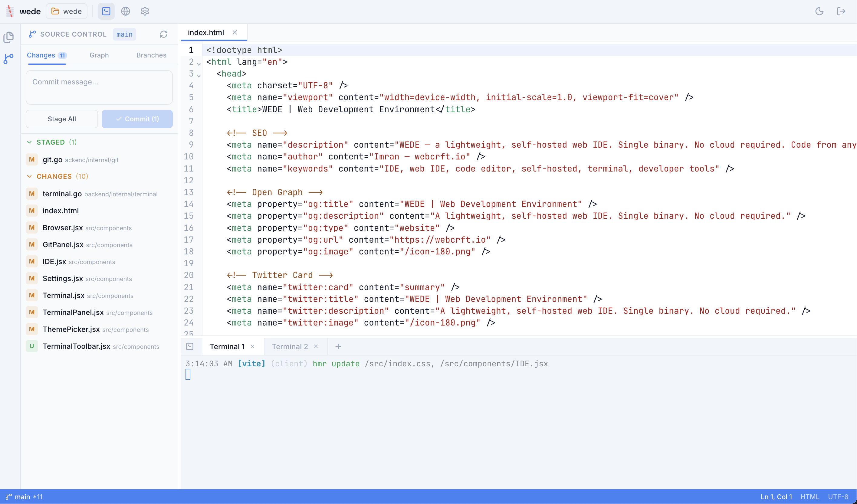Add a new terminal tab

click(x=338, y=346)
